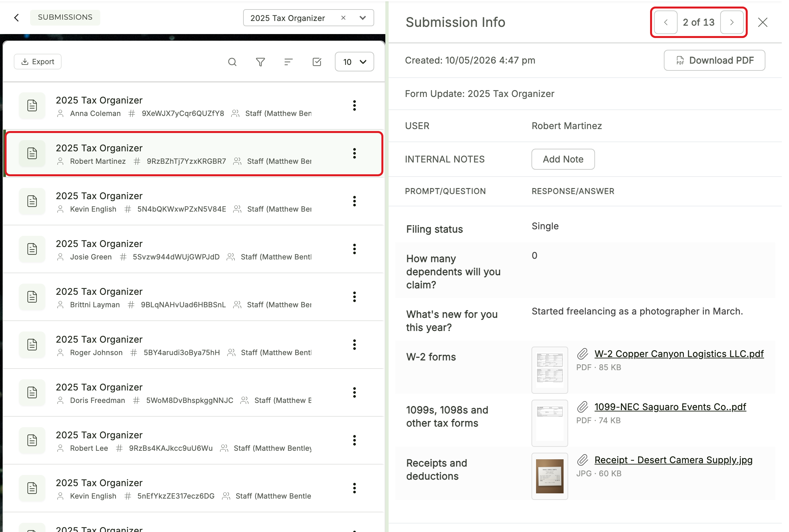789x532 pixels.
Task: Click the document icon in Josie Green's row
Action: [32, 249]
